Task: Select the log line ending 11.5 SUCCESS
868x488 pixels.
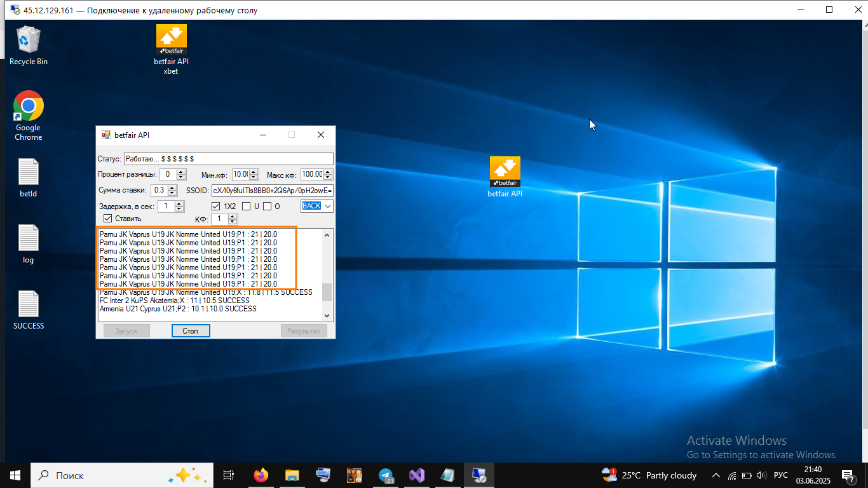Action: point(206,292)
